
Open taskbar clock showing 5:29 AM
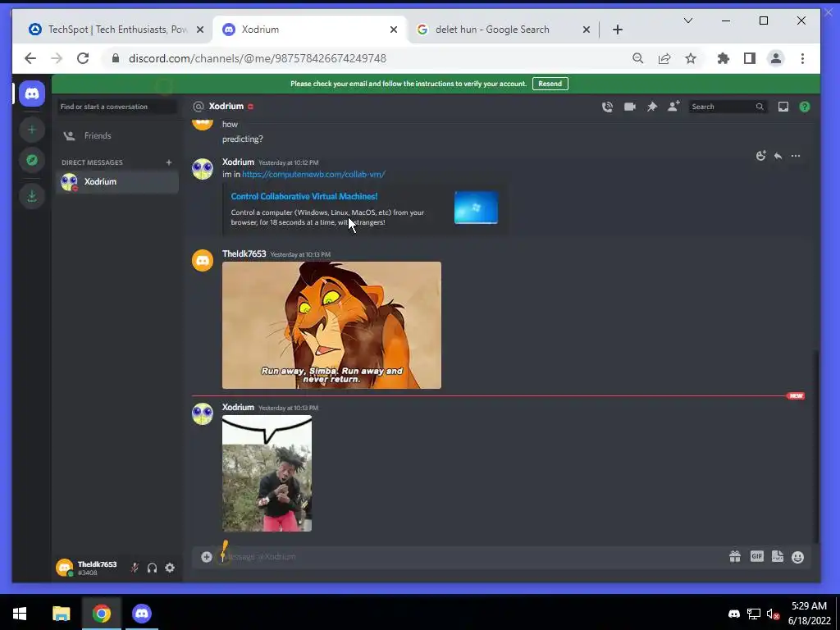(x=809, y=614)
